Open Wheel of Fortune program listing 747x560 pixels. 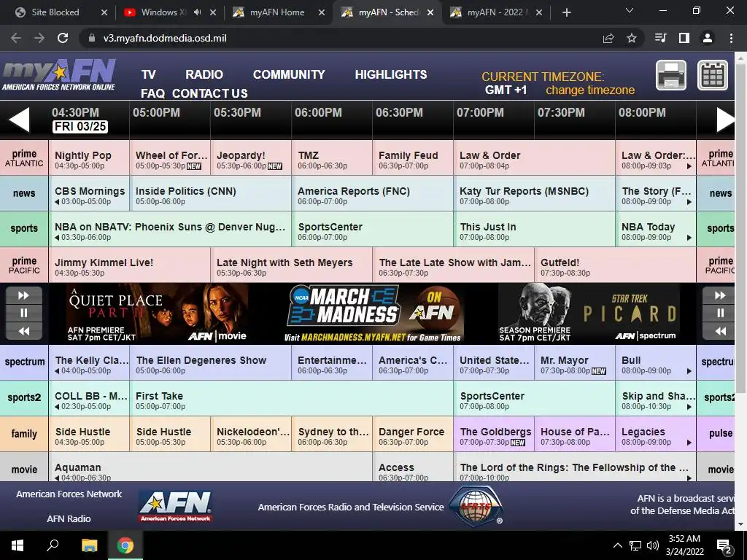(170, 157)
